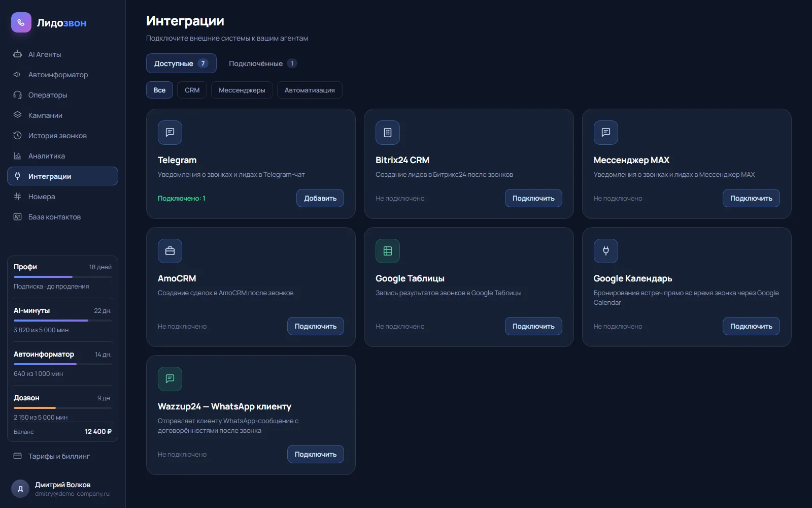Click Подключить for Мессенджер MAX
812x508 pixels.
[751, 198]
